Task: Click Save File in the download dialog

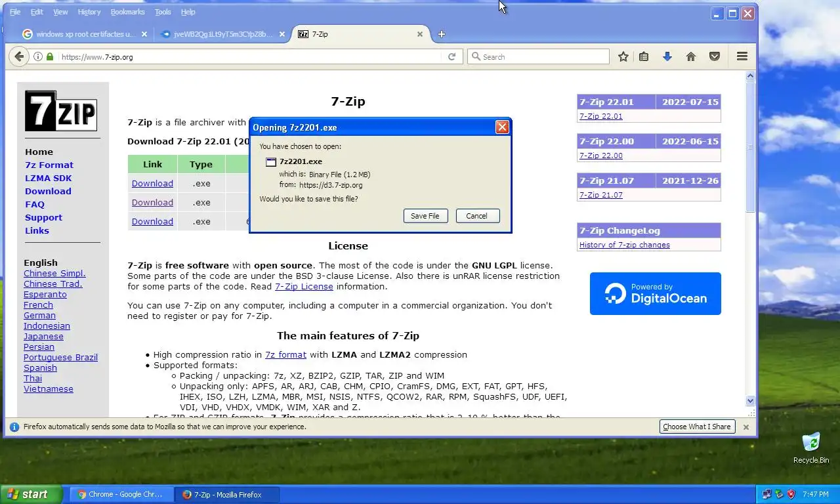Action: click(x=425, y=216)
